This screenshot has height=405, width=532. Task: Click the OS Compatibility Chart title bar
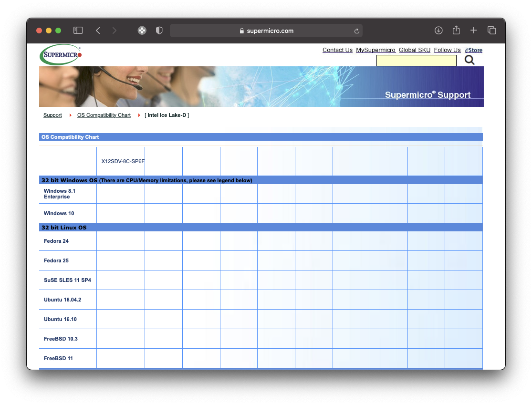pos(261,137)
